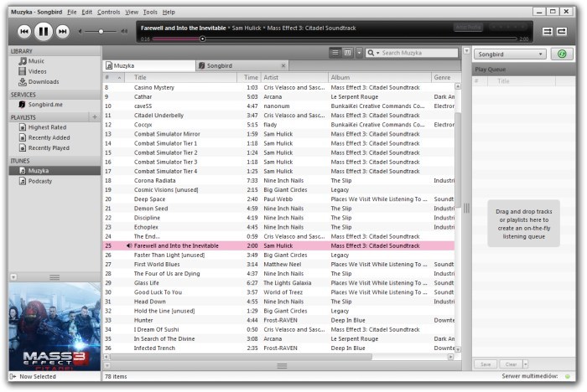This screenshot has width=587, height=392.
Task: Click the playing speaker icon on row 25
Action: [x=129, y=245]
